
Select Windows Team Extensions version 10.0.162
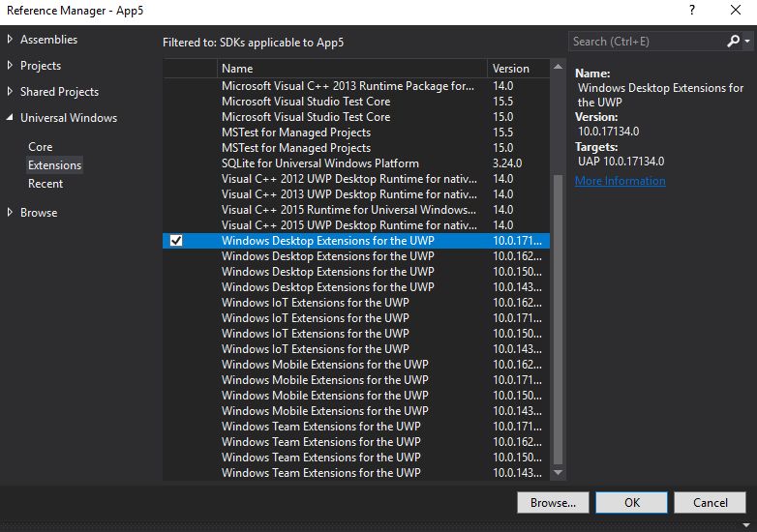pyautogui.click(x=356, y=441)
